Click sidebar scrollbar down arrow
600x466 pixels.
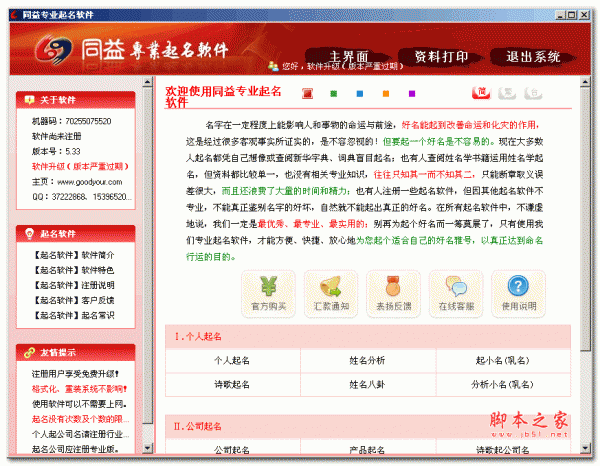pyautogui.click(x=148, y=448)
